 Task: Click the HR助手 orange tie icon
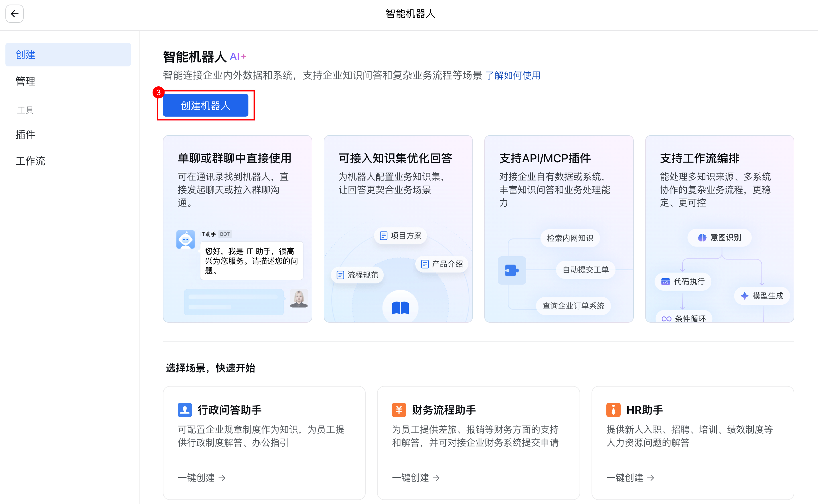point(613,410)
